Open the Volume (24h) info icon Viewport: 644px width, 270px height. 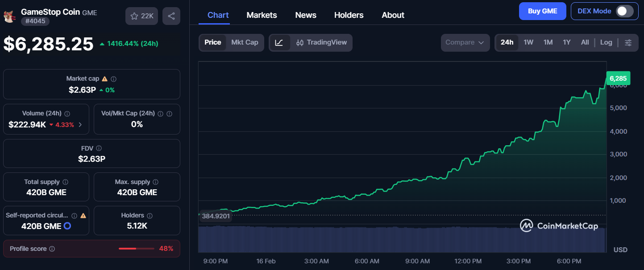(67, 114)
